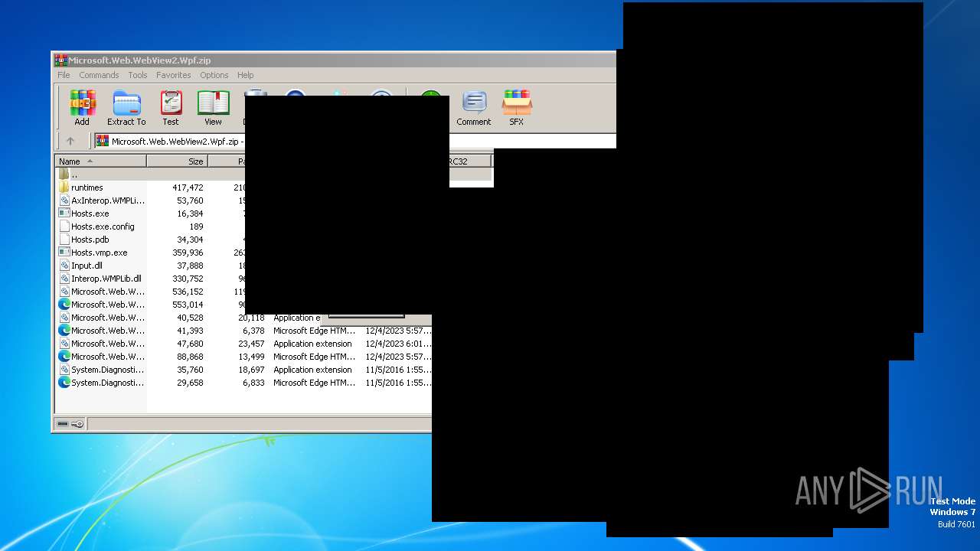The image size is (980, 551).
Task: Click the View toolbar icon
Action: (213, 108)
